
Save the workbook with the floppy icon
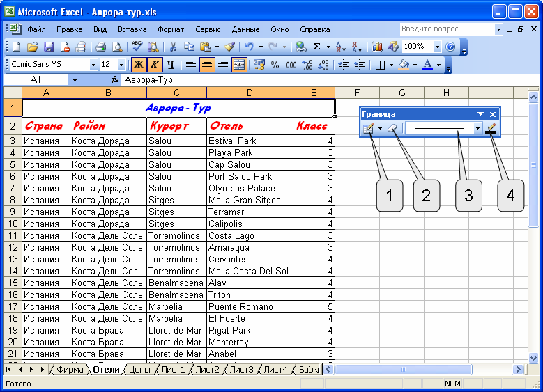point(49,47)
